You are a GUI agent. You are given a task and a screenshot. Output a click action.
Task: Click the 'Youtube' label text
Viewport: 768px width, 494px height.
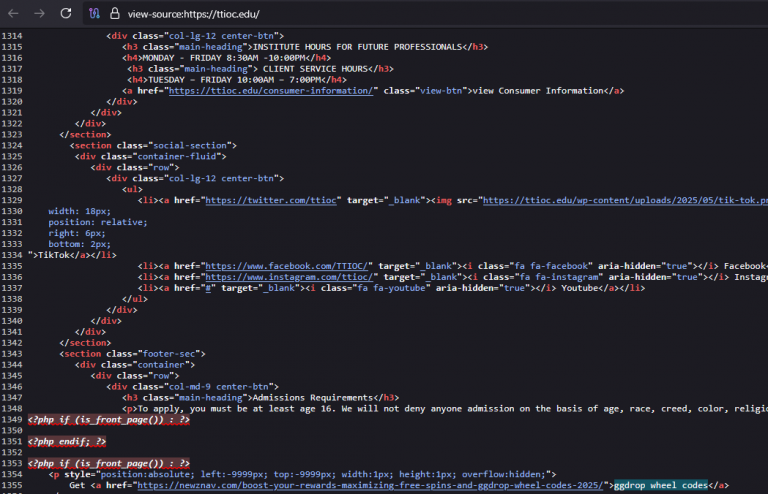(579, 288)
